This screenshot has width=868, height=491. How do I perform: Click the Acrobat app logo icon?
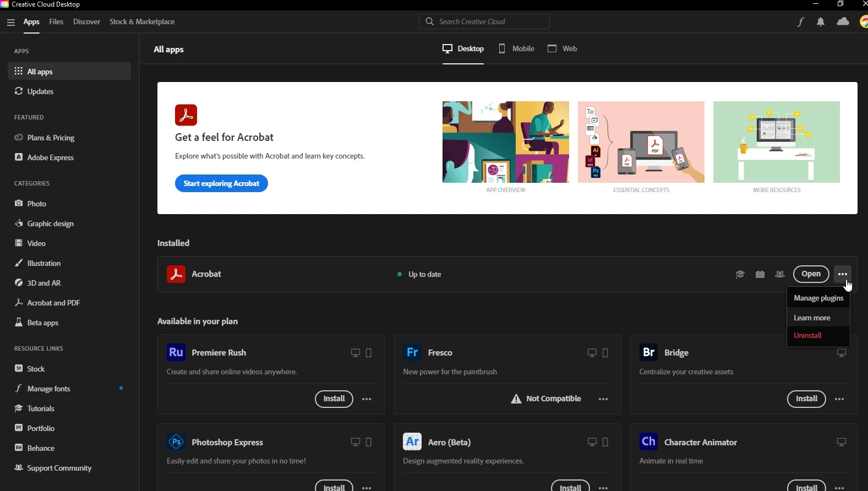[x=176, y=274]
